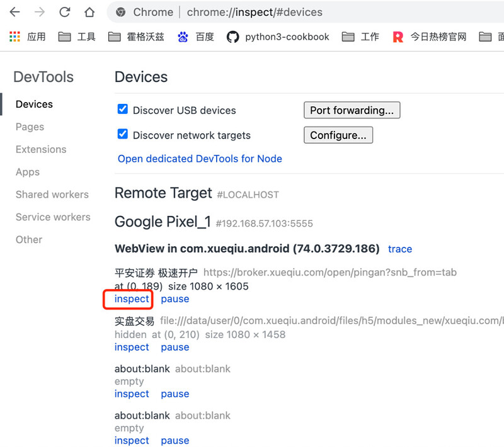Open the 百度 bookmark
Image resolution: width=504 pixels, height=447 pixels.
(196, 37)
